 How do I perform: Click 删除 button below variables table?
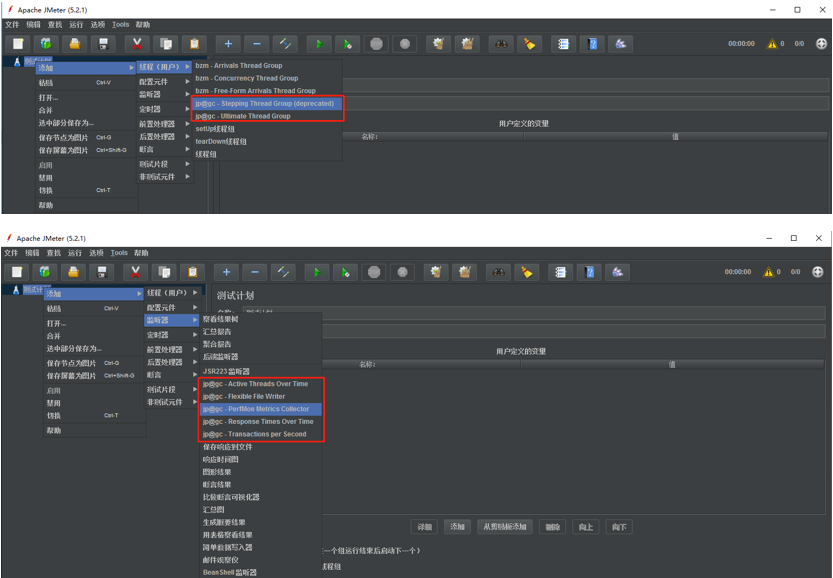point(552,527)
